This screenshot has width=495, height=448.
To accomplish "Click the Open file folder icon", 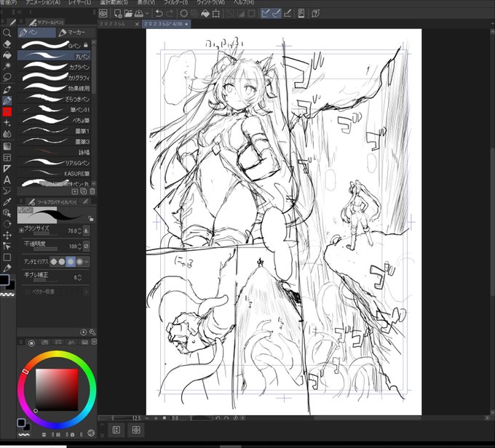I will tap(128, 13).
